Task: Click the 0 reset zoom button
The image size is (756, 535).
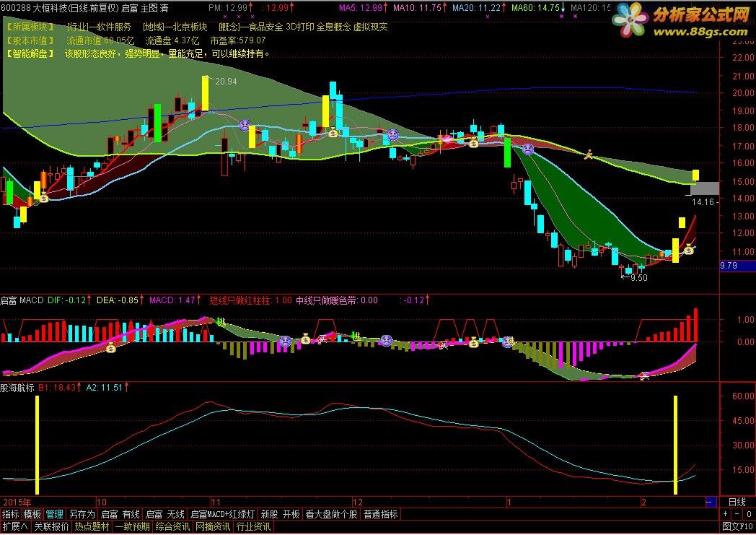Action: pos(748,514)
